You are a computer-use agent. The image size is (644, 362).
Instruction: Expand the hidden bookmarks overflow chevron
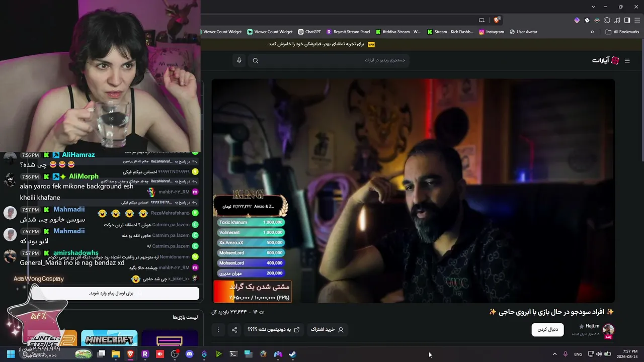[x=592, y=32]
